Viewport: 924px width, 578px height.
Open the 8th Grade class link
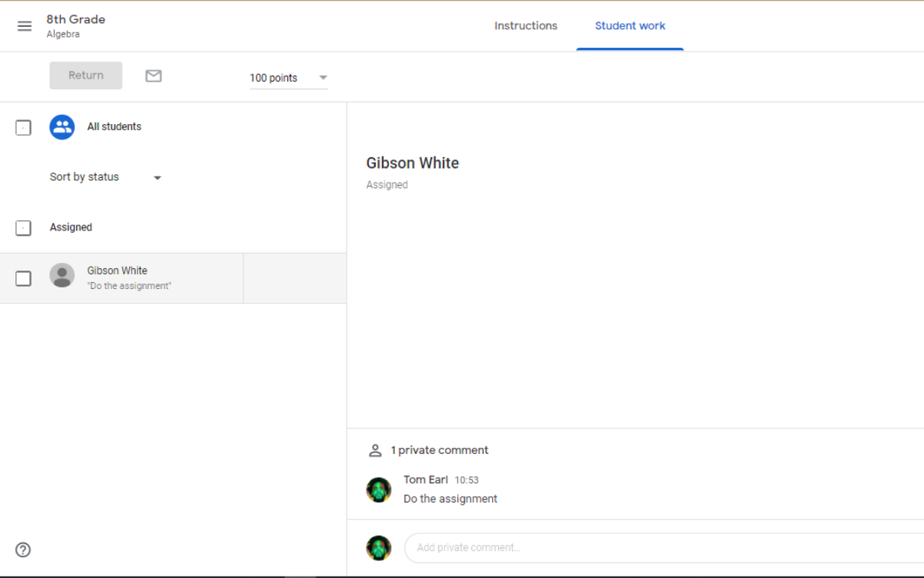[x=75, y=19]
